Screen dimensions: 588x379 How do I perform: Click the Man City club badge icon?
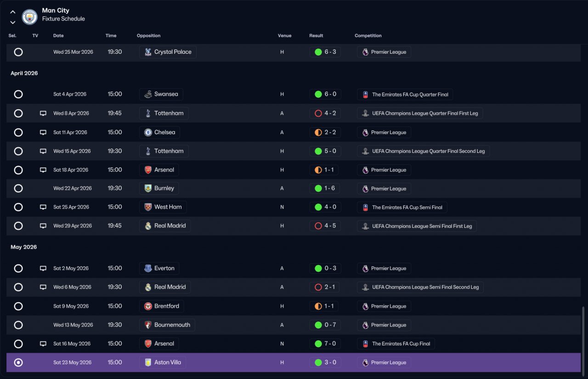pos(29,17)
